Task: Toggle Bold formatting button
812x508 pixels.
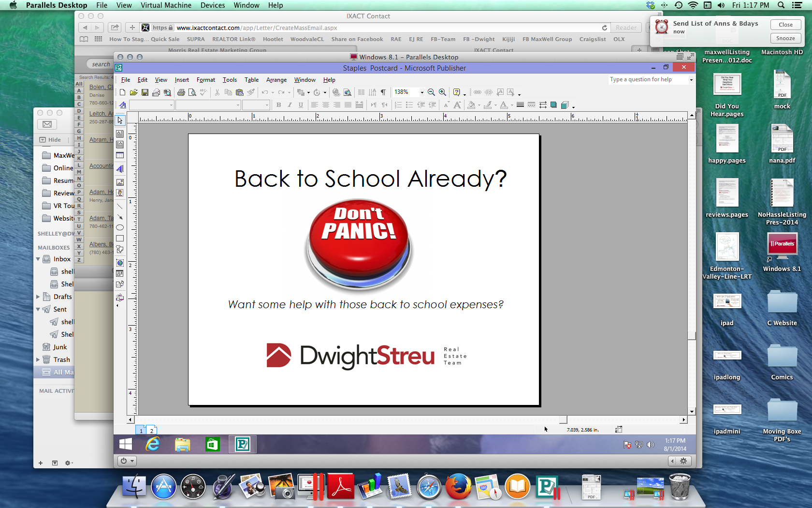Action: coord(278,105)
